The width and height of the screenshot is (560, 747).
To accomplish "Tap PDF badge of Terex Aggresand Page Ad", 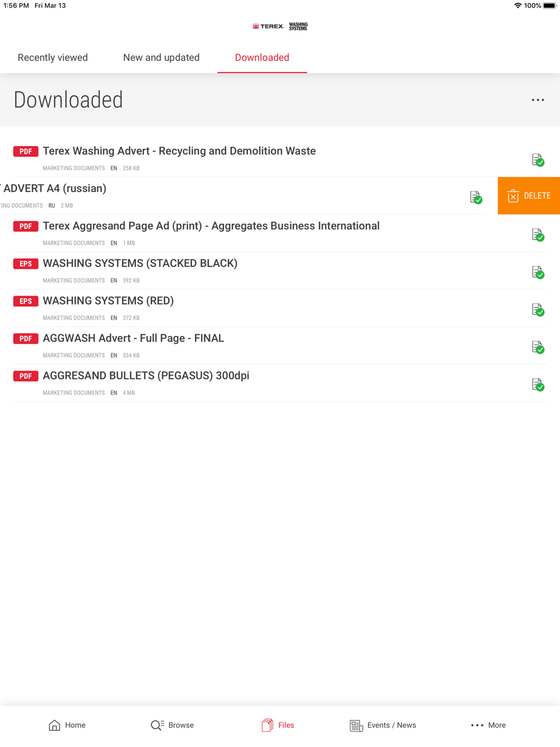I will (26, 226).
